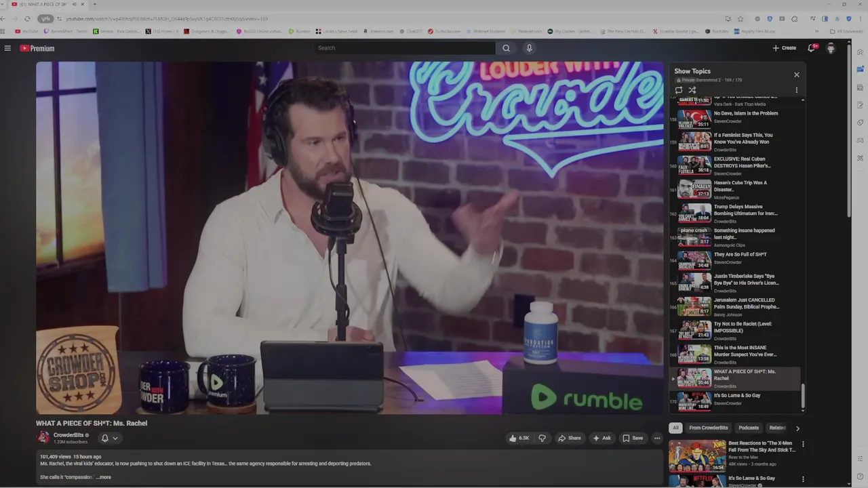Toggle loop playlist
Viewport: 868px width, 488px height.
coord(679,89)
